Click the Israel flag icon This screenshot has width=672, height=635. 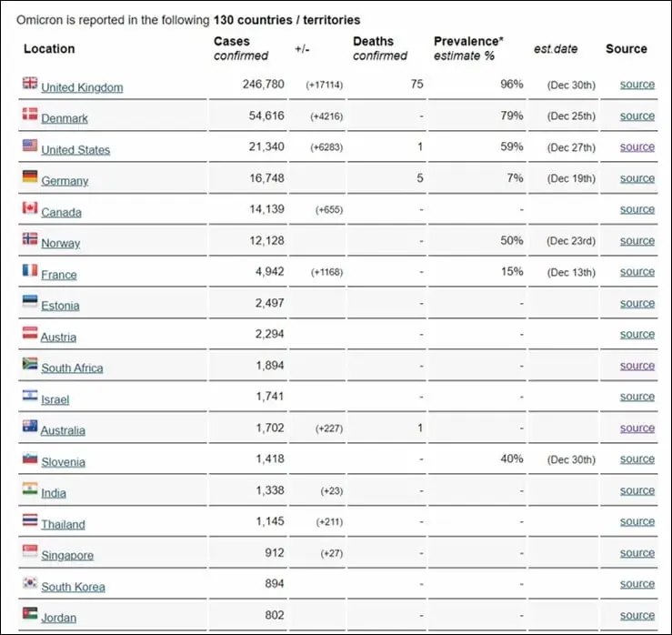[30, 396]
